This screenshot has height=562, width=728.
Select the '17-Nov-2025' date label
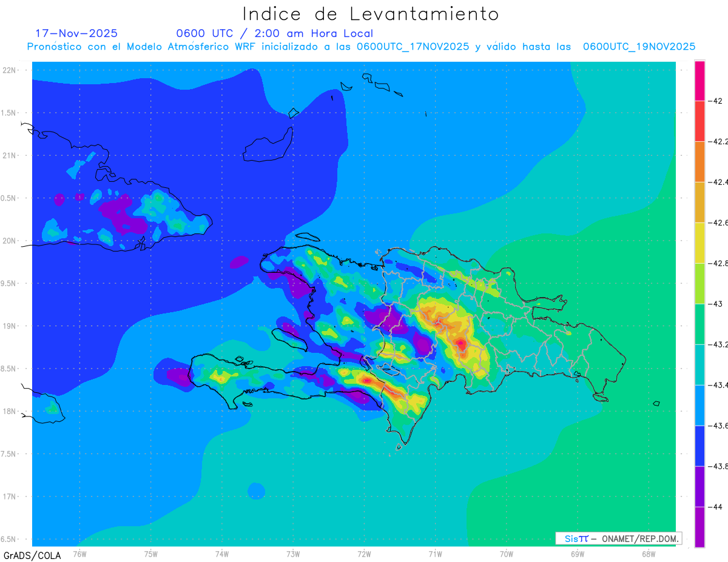tap(76, 33)
